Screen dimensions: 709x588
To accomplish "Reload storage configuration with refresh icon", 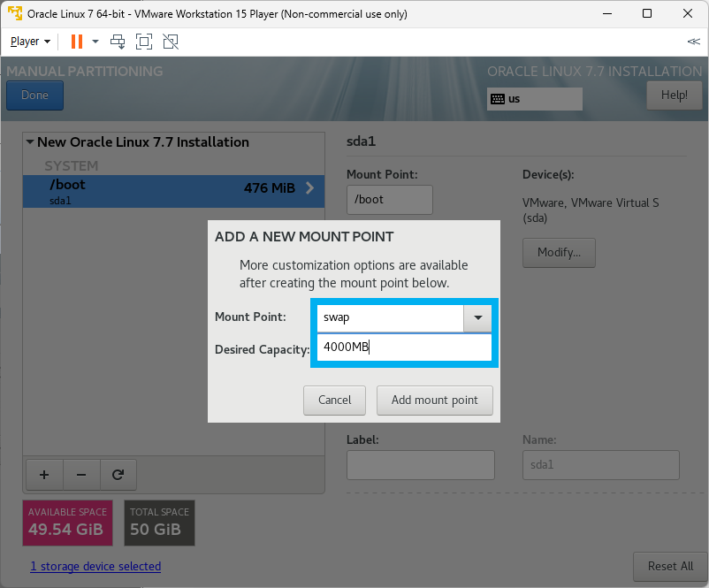I will 118,475.
